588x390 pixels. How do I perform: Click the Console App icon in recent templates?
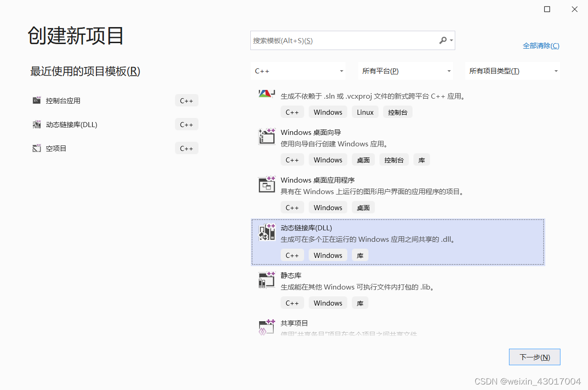(x=37, y=100)
